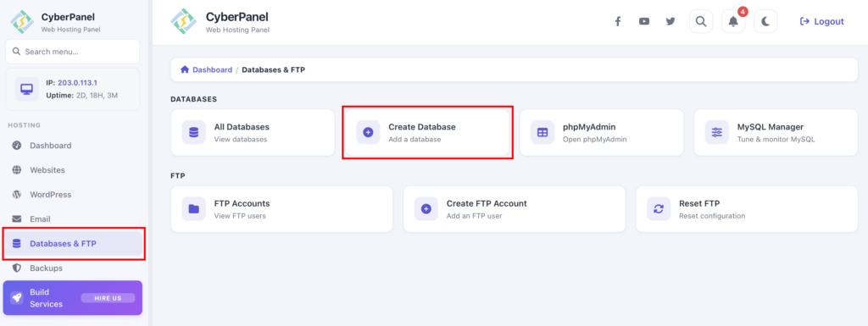Open the MySQL Manager card
Viewport: 868px width, 326px height.
coord(776,133)
